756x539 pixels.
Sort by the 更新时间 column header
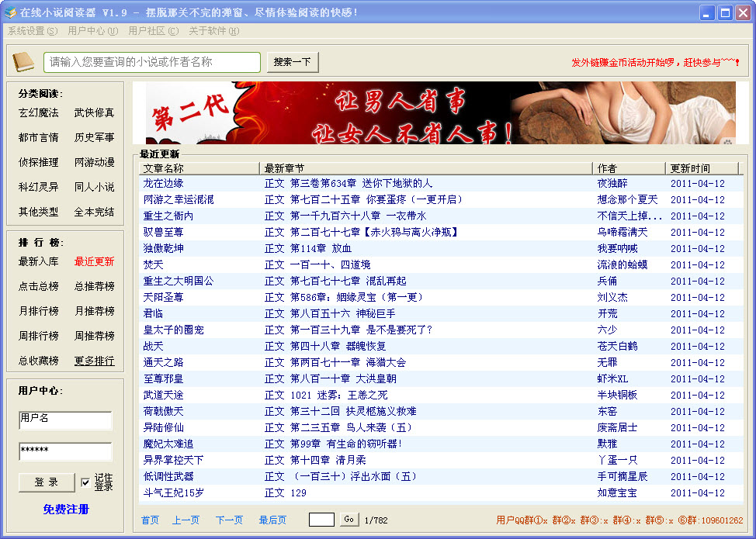point(702,168)
